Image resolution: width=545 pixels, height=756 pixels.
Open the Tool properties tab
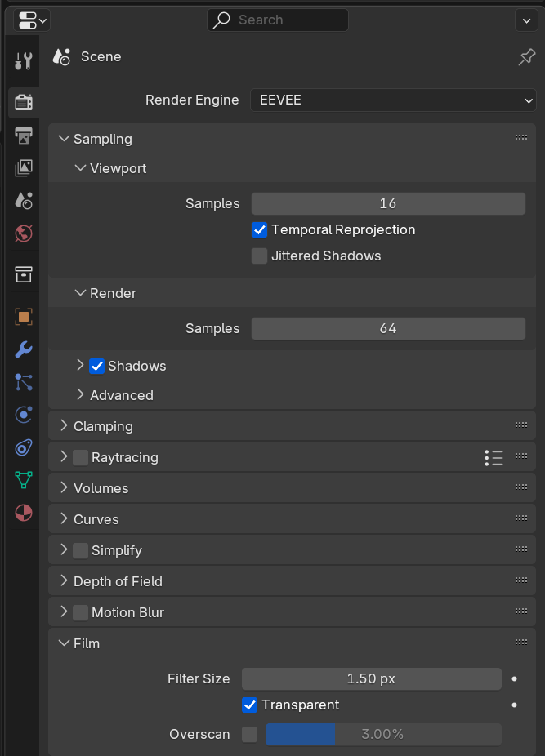(23, 60)
